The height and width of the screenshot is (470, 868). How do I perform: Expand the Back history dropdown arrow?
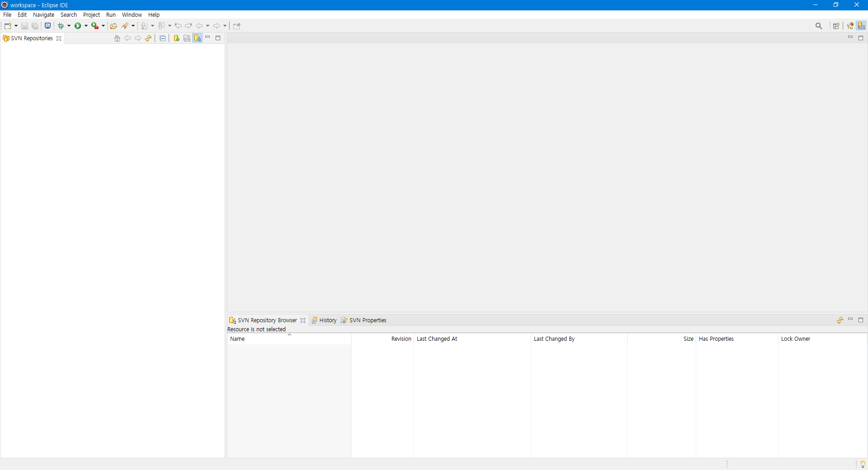tap(208, 26)
